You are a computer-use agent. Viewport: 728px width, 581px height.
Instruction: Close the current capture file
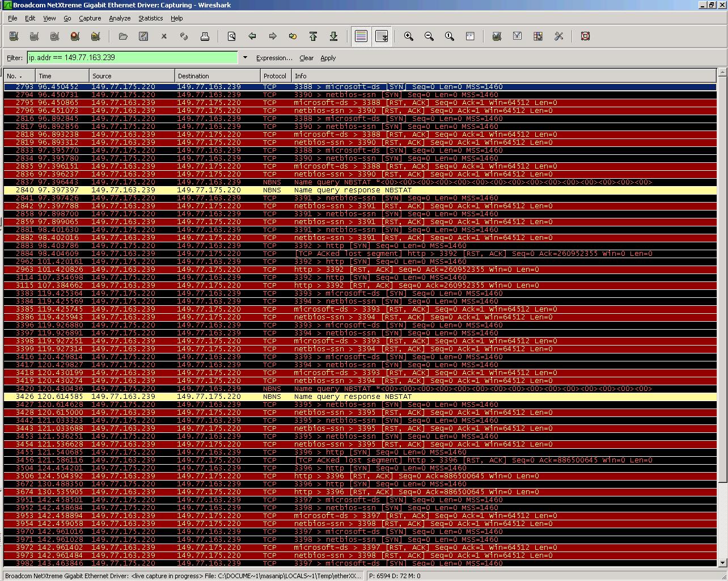tap(164, 36)
